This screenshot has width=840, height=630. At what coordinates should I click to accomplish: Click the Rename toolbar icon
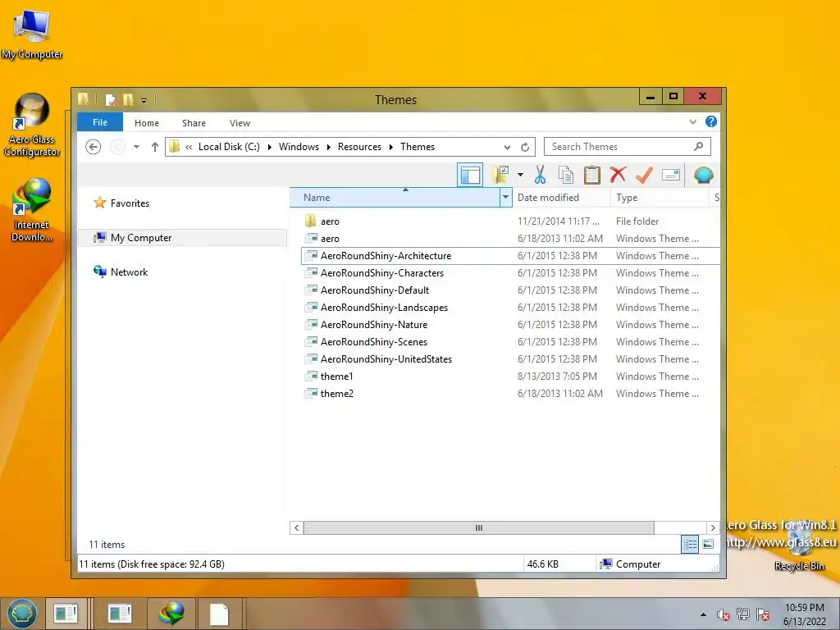(x=671, y=175)
